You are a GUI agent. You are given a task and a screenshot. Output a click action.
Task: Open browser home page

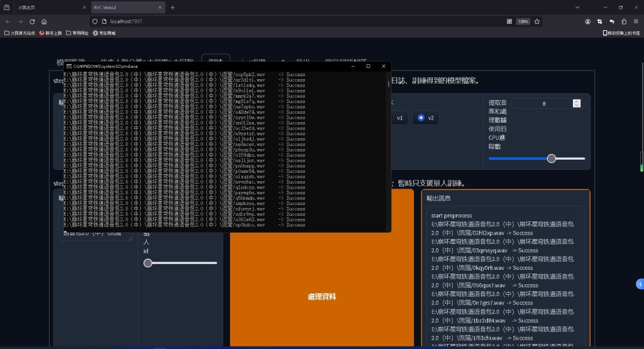pyautogui.click(x=44, y=21)
